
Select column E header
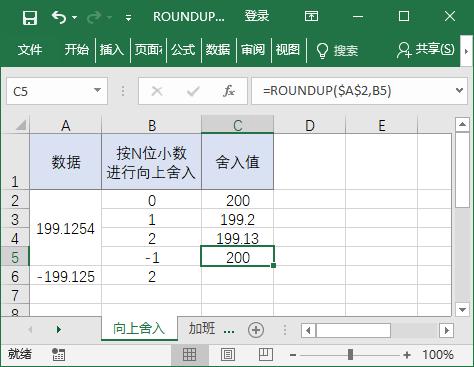382,125
